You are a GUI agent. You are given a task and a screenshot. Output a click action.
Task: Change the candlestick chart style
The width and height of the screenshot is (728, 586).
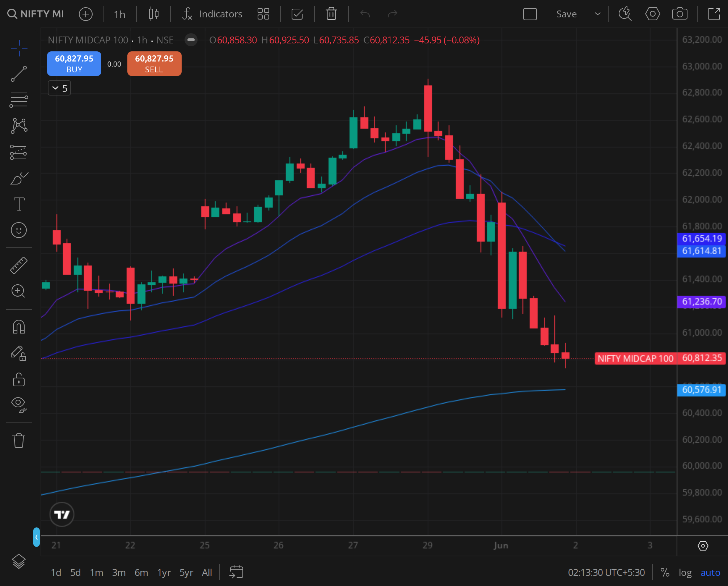[x=154, y=14]
